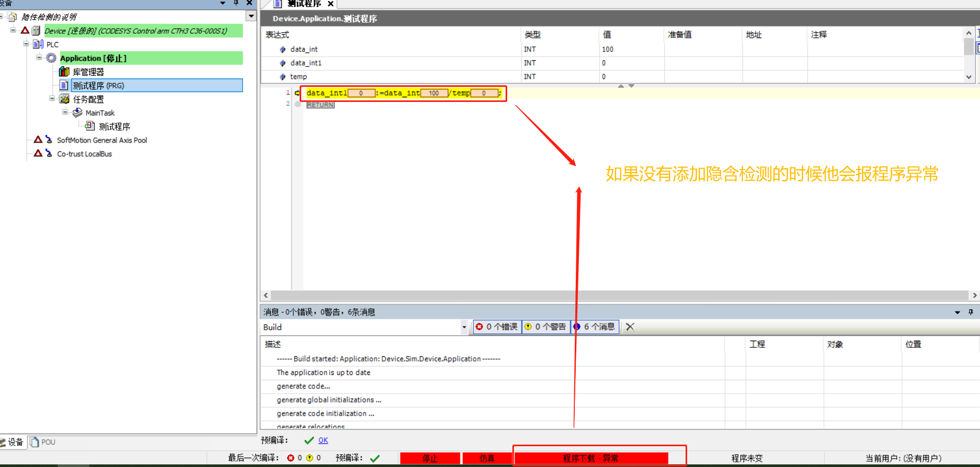The height and width of the screenshot is (467, 980).
Task: Click the precompile OK link
Action: click(323, 440)
